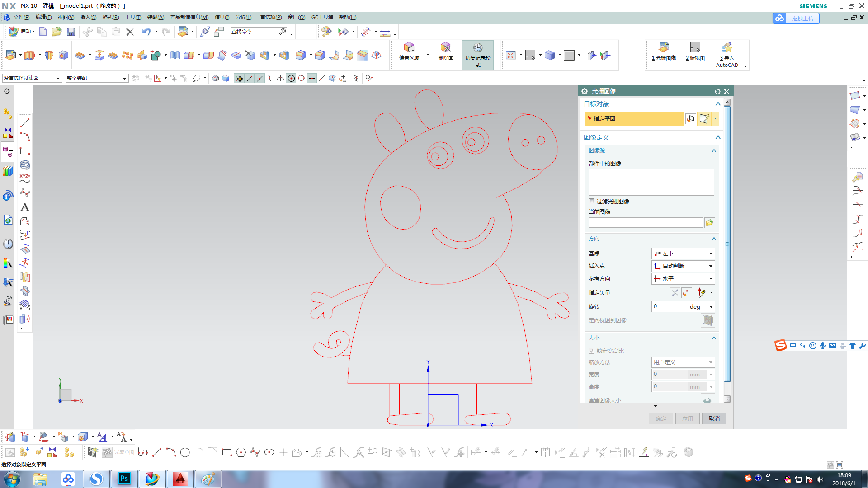Select the Delete Face (删除面) tool

pyautogui.click(x=446, y=52)
